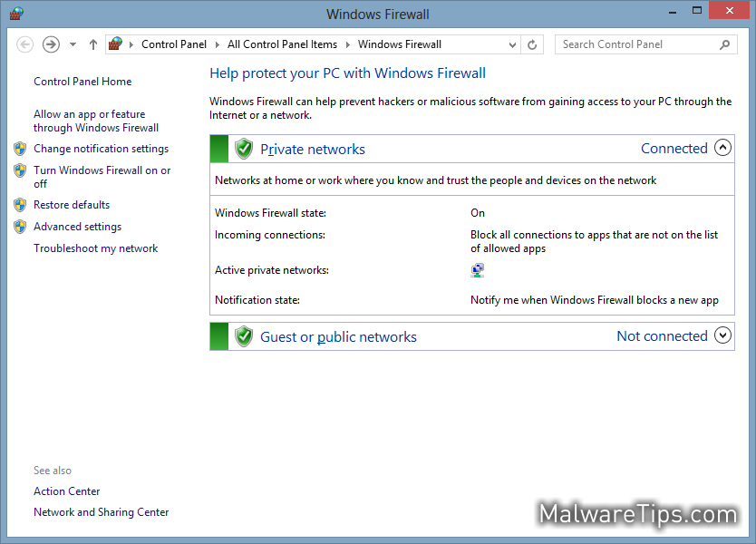Click green shield icon for Guest networks

[x=244, y=336]
